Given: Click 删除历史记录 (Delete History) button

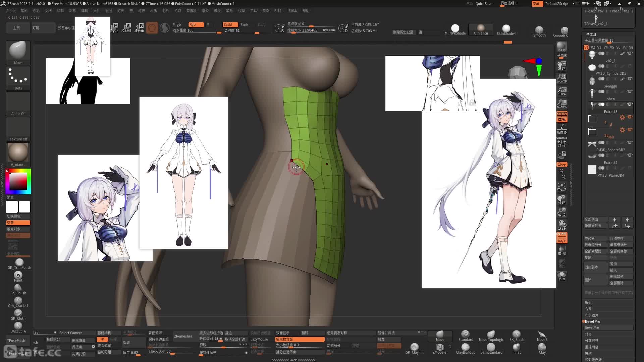Looking at the screenshot, I should coord(403,32).
